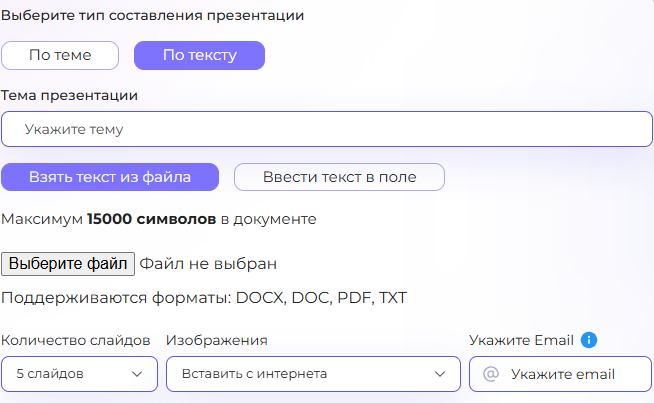This screenshot has height=403, width=654.
Task: Select the По теме presentation type
Action: pos(60,55)
